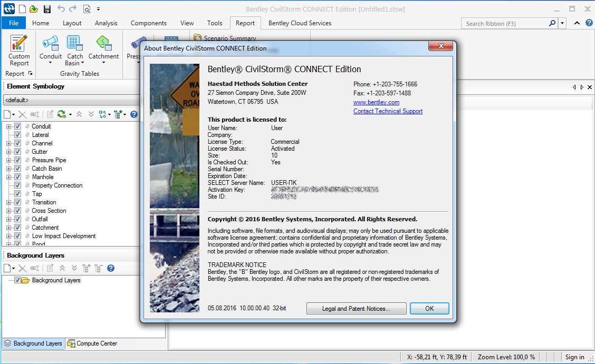Uncheck the Gutter visibility checkbox

coord(17,152)
